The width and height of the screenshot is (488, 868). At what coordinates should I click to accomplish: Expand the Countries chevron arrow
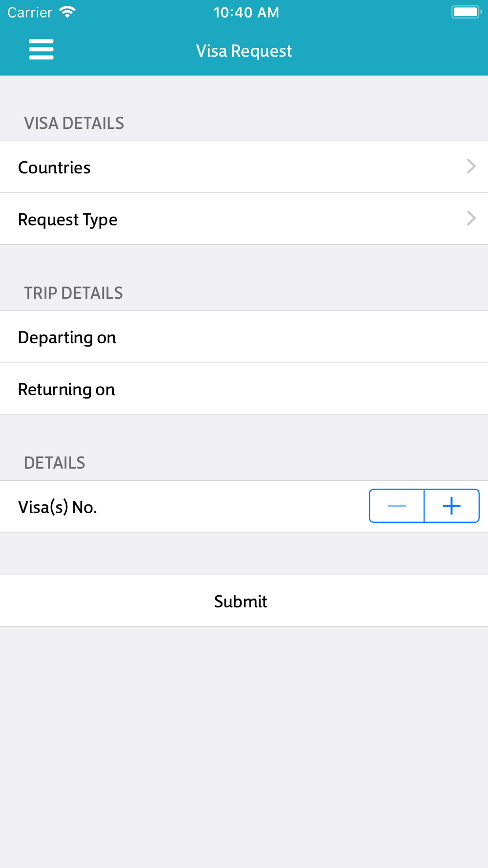[x=471, y=166]
